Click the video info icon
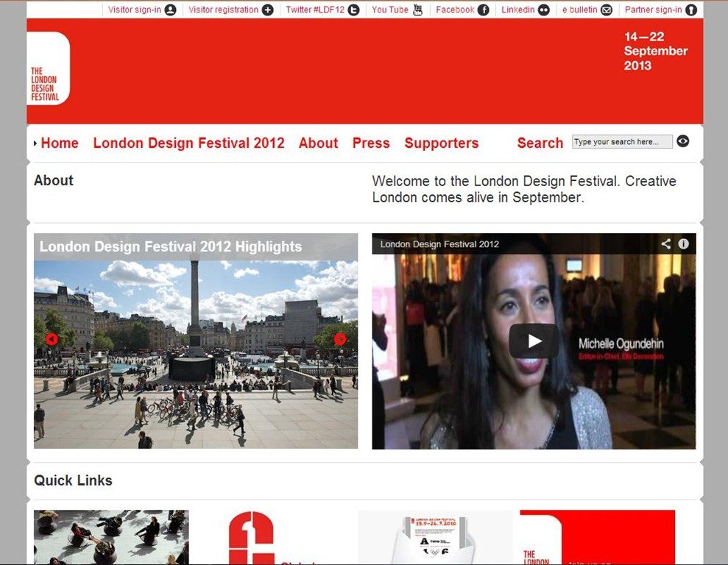The height and width of the screenshot is (565, 728). pyautogui.click(x=683, y=244)
